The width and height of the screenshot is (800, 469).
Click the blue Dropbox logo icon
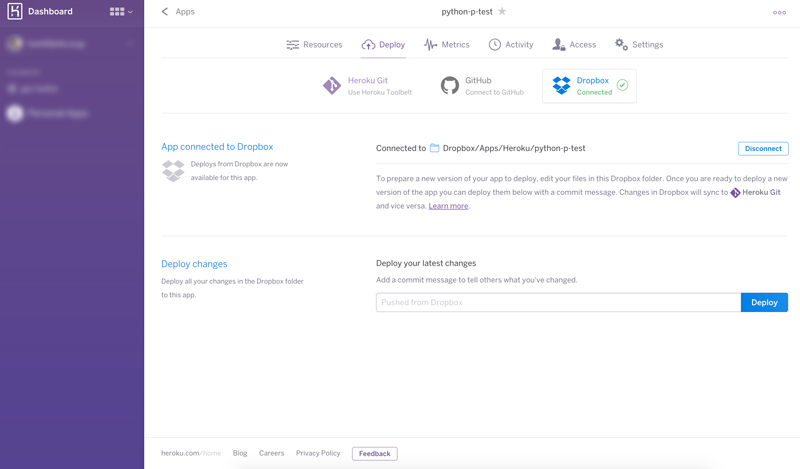click(561, 85)
